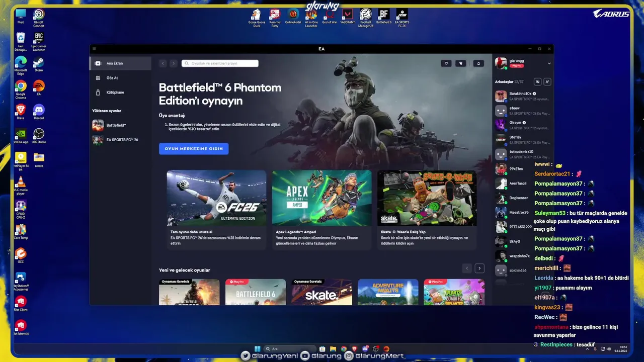644x362 pixels.
Task: Select friend 99xEfes
Action: click(523, 169)
